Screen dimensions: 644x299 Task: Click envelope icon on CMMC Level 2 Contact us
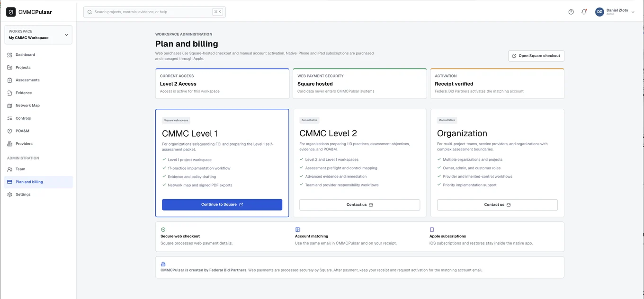371,205
